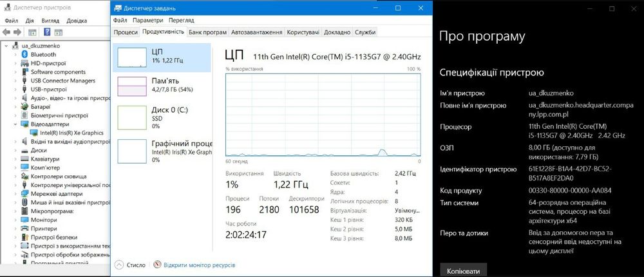Click the Біометричні пристрої fingerprint icon
Image resolution: width=644 pixels, height=277 pixels.
pyautogui.click(x=24, y=115)
